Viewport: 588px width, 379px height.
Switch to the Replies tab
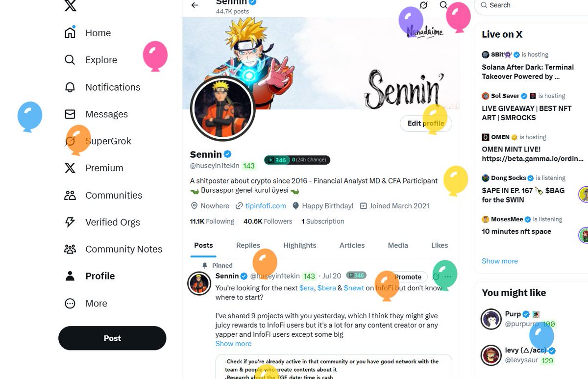click(248, 245)
